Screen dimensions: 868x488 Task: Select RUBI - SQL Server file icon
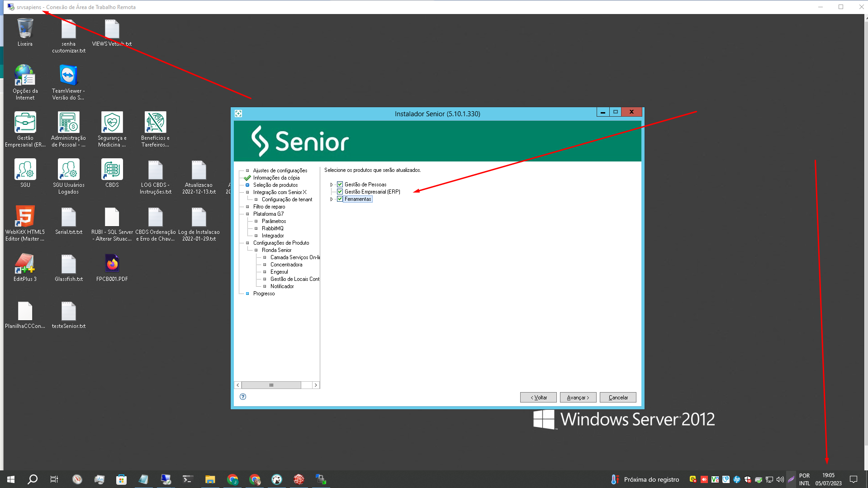[112, 223]
